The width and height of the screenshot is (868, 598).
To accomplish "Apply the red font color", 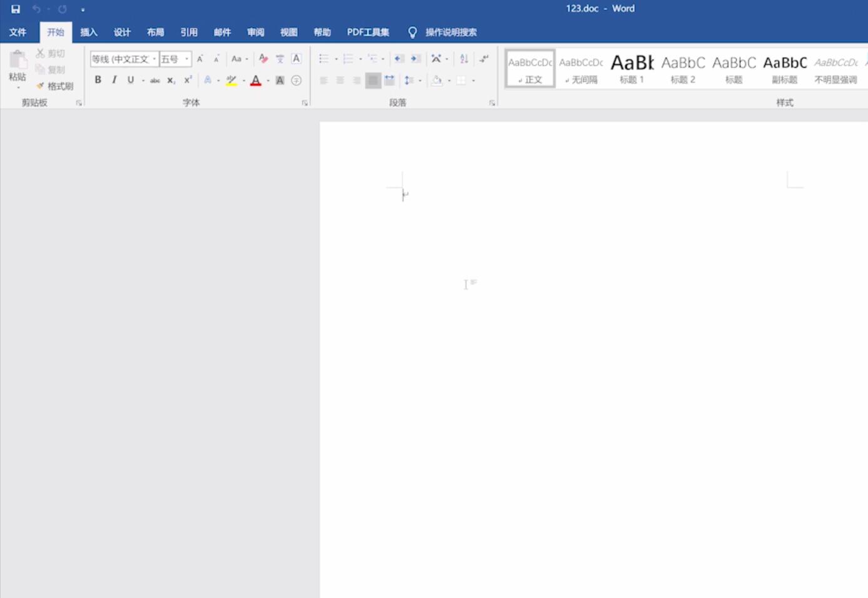I will pyautogui.click(x=255, y=80).
